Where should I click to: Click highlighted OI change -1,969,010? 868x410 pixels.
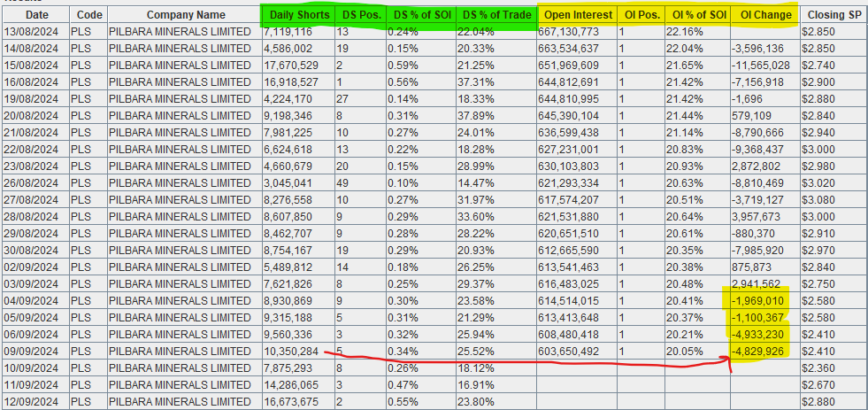(x=757, y=301)
